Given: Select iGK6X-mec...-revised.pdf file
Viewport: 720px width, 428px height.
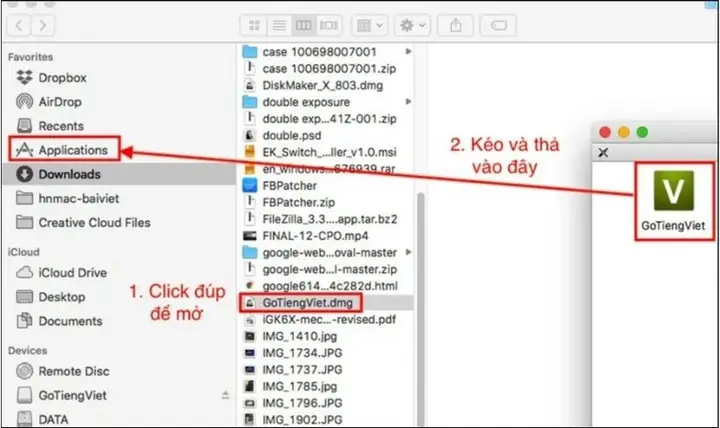Looking at the screenshot, I should tap(328, 319).
